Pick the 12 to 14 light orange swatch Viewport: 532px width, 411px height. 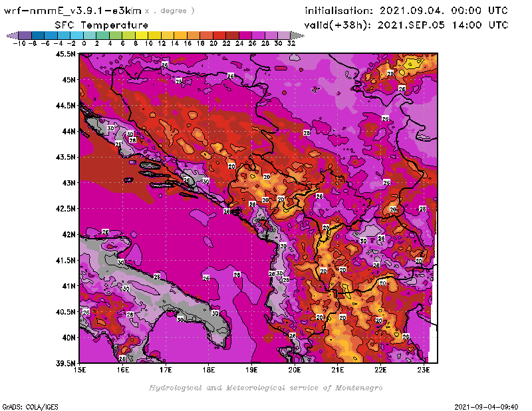pyautogui.click(x=168, y=36)
